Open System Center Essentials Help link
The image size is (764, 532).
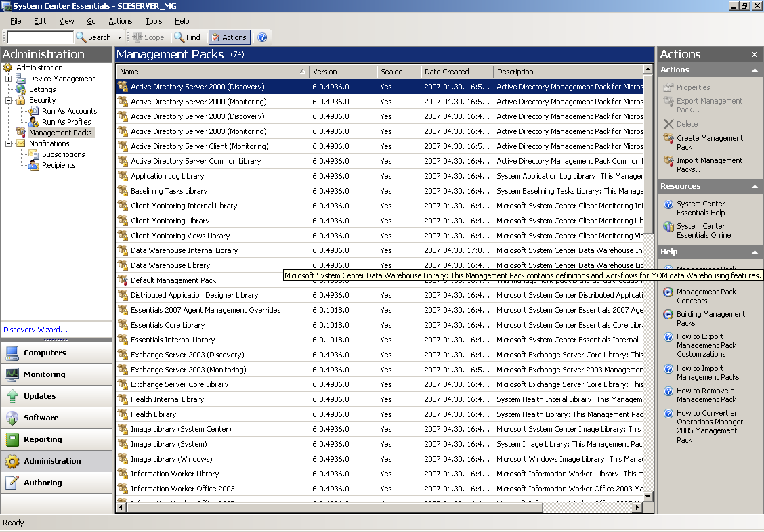[x=700, y=208]
